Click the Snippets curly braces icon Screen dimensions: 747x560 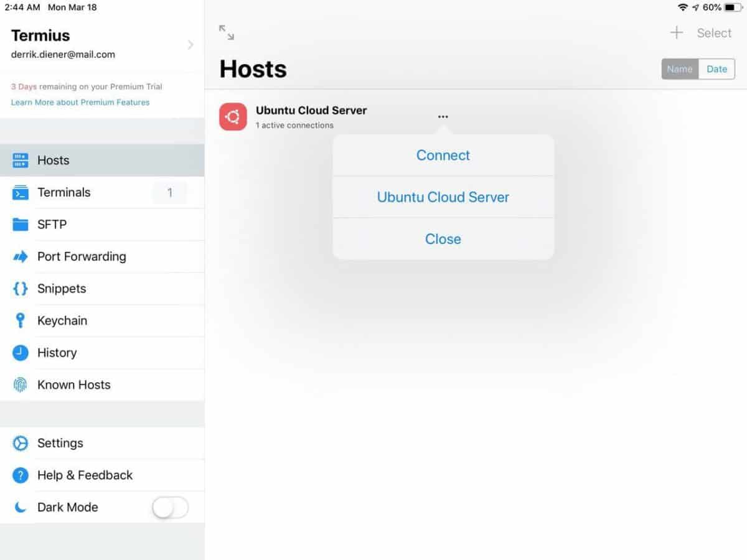tap(21, 289)
